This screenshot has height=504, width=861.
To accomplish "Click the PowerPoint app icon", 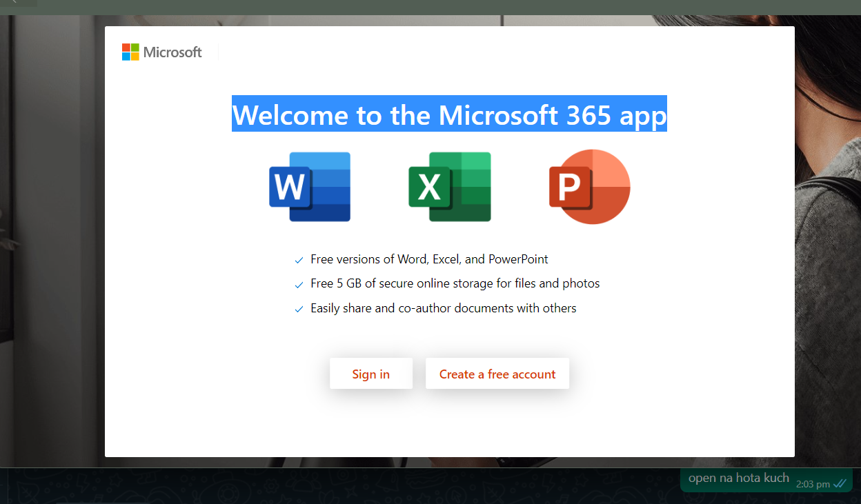I will coord(589,186).
